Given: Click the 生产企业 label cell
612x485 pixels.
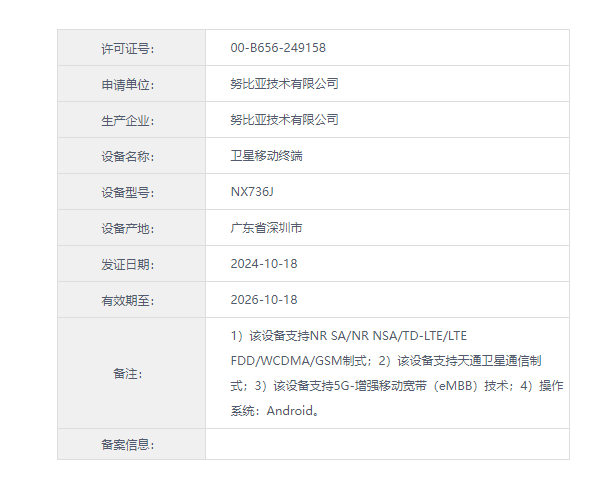Looking at the screenshot, I should click(x=132, y=119).
